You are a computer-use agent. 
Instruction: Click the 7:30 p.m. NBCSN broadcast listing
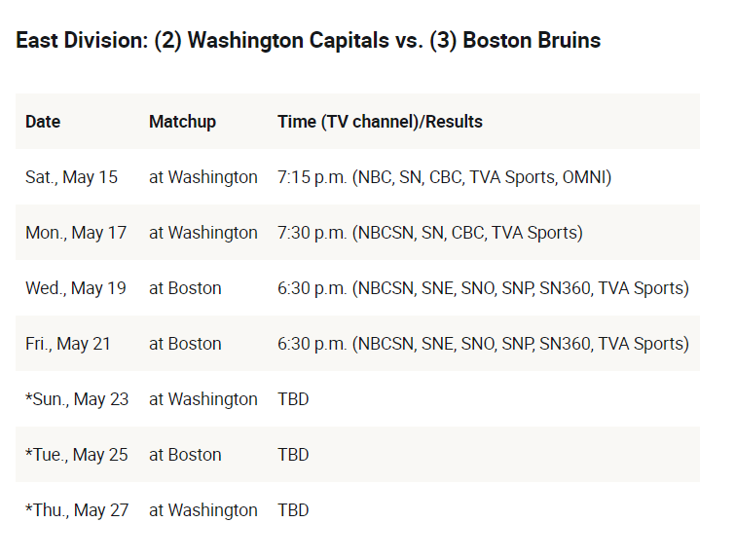[430, 233]
